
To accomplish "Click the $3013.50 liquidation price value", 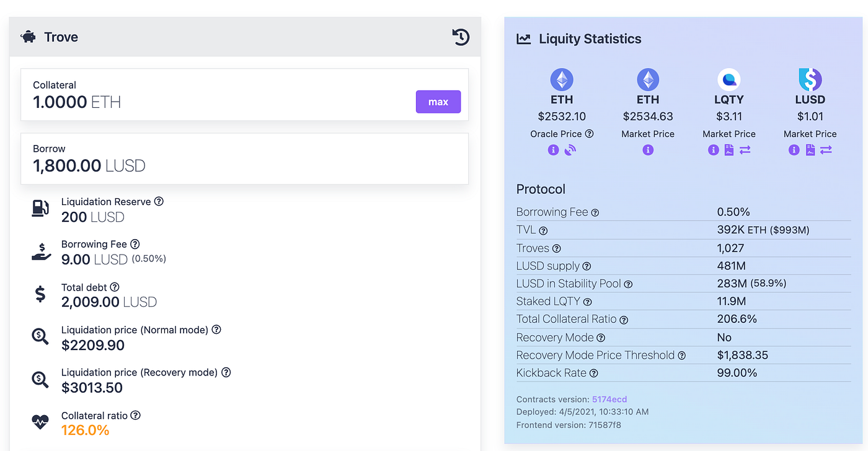I will point(92,388).
